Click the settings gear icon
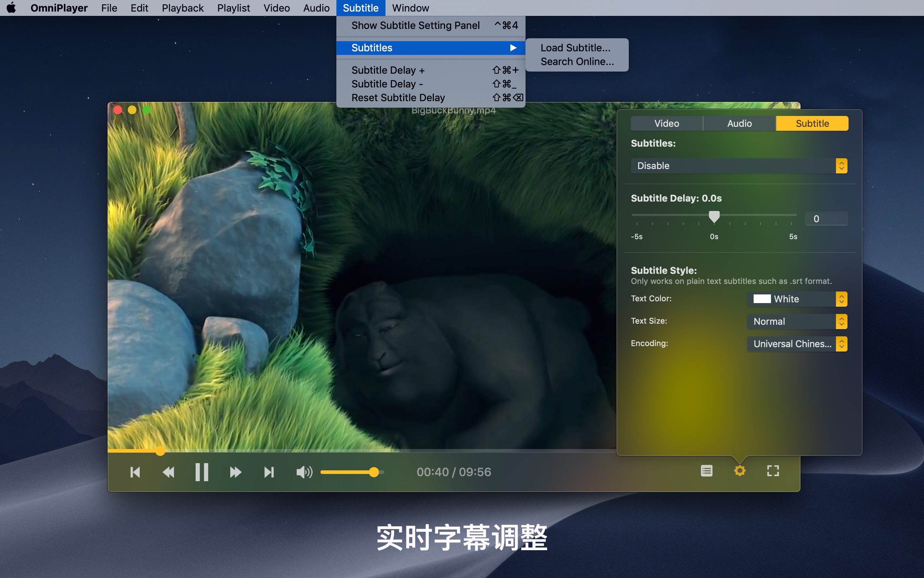Image resolution: width=924 pixels, height=578 pixels. coord(740,471)
